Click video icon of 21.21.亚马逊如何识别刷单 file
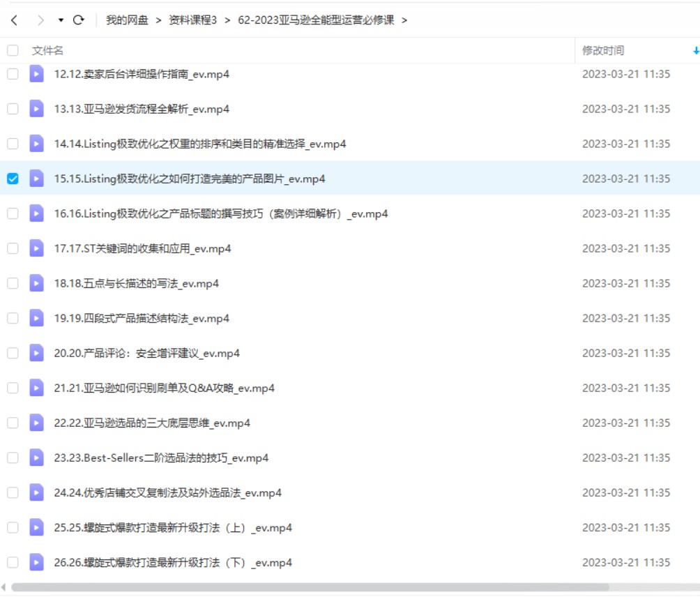This screenshot has height=604, width=700. click(37, 388)
